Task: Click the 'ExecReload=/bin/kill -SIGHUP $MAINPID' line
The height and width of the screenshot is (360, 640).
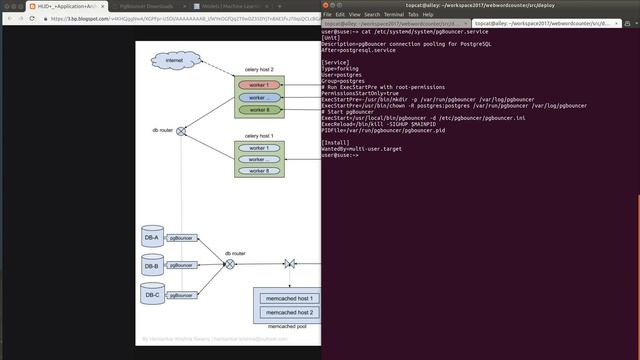Action: coord(379,124)
